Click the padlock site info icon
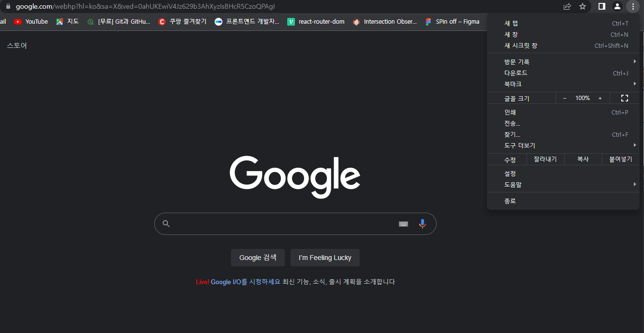The height and width of the screenshot is (333, 644). 7,6
